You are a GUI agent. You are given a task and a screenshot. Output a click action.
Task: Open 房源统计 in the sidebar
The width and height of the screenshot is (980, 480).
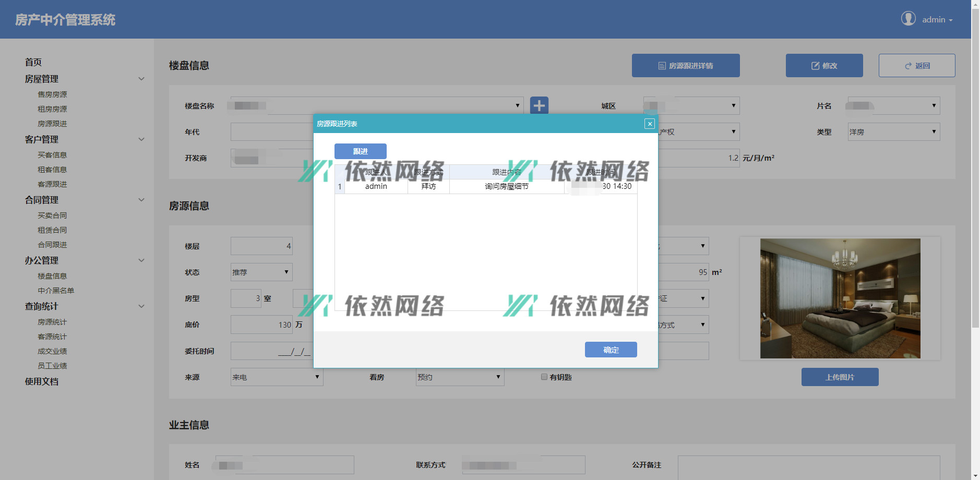pyautogui.click(x=52, y=322)
